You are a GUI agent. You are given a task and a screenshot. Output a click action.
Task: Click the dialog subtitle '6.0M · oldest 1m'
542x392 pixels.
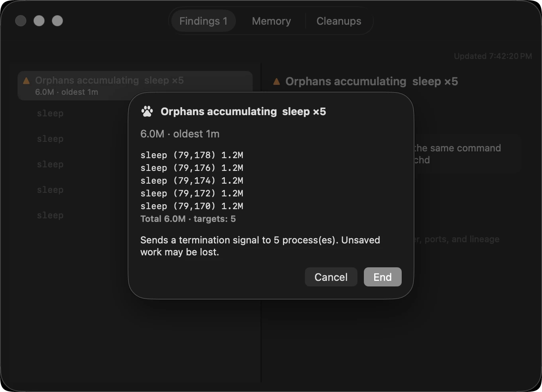(180, 134)
